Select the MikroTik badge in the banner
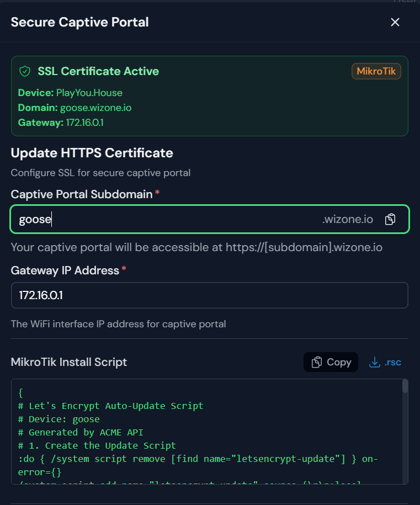Image resolution: width=420 pixels, height=505 pixels. click(x=376, y=71)
